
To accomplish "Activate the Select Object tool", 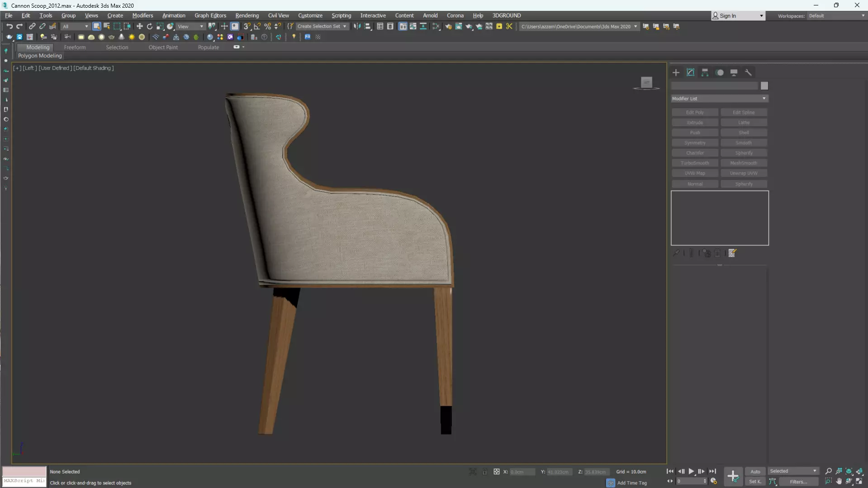I will pos(96,26).
